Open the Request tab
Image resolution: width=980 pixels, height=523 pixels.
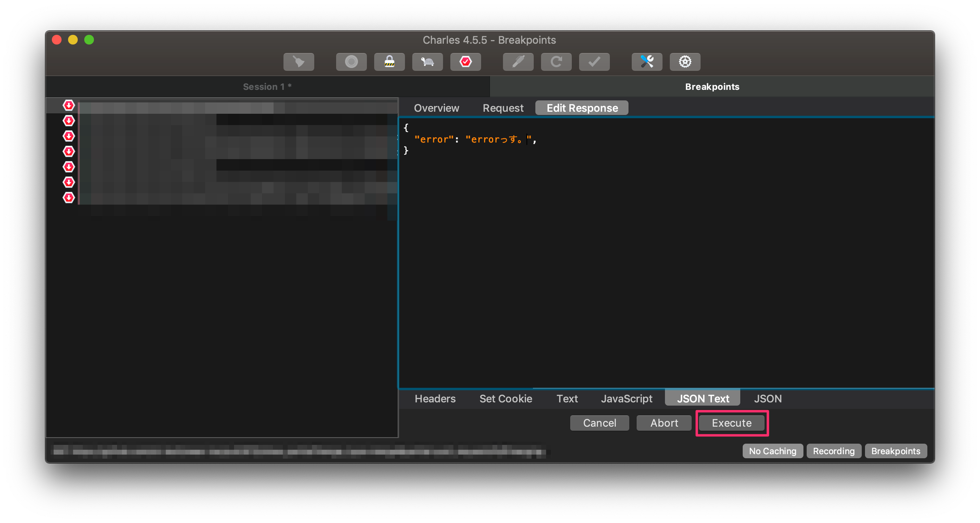pyautogui.click(x=503, y=108)
